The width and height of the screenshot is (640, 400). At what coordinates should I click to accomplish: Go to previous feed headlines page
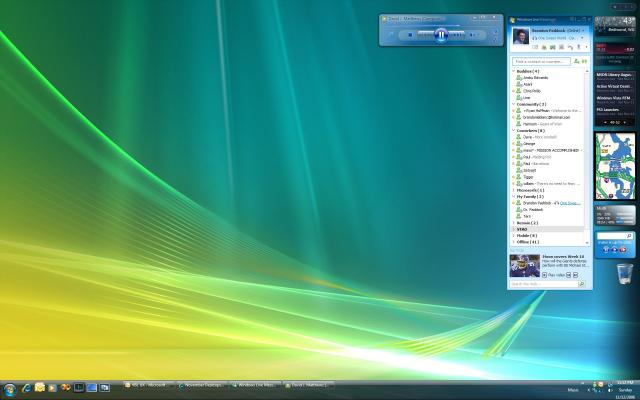pyautogui.click(x=605, y=122)
